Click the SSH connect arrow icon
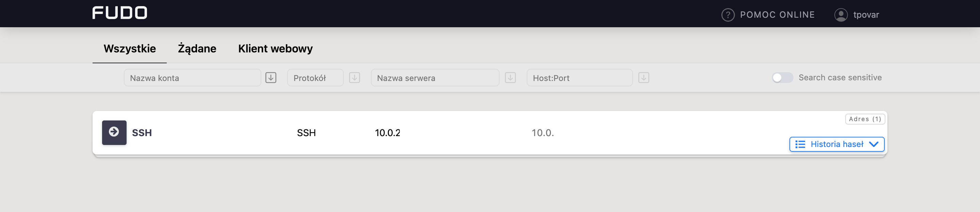 point(114,132)
